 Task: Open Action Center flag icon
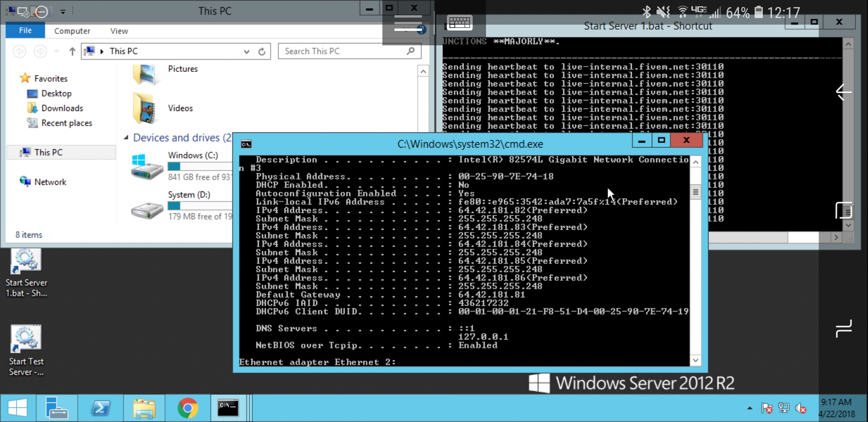(x=767, y=408)
